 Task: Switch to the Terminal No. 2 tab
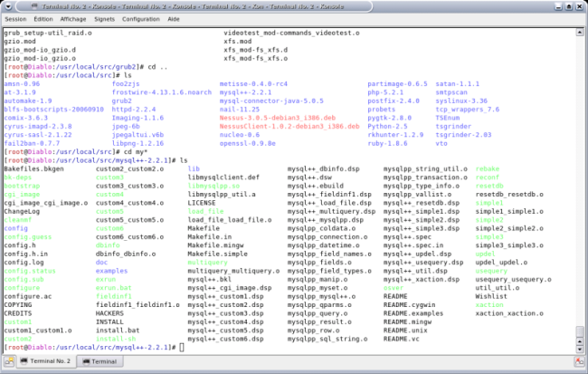[x=47, y=361]
